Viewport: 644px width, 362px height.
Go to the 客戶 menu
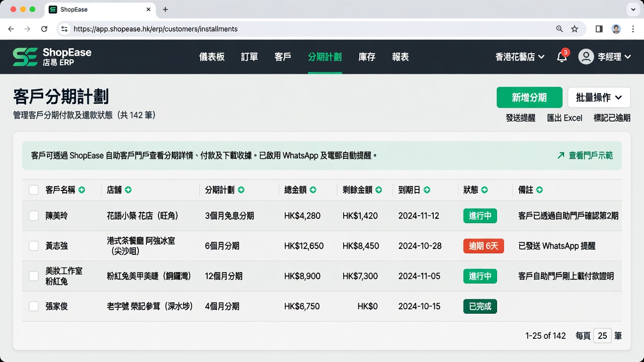point(283,57)
